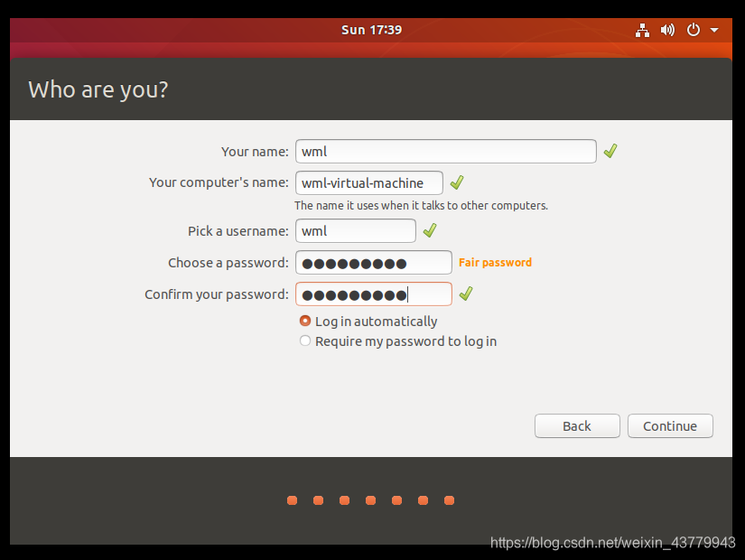The width and height of the screenshot is (745, 560).
Task: Focus the Your name input field
Action: pyautogui.click(x=446, y=151)
